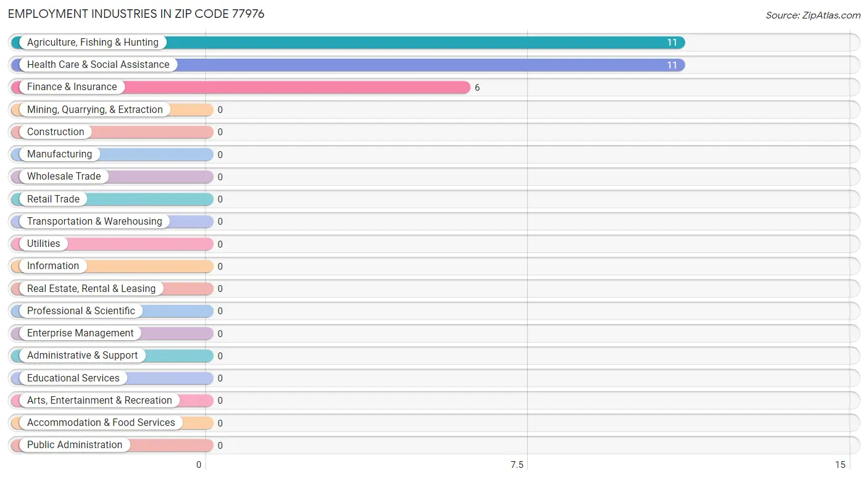This screenshot has height=479, width=868.
Task: Click the Transportation & Warehousing label
Action: pyautogui.click(x=94, y=221)
